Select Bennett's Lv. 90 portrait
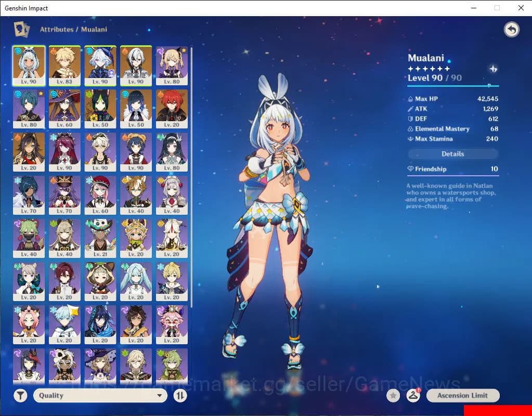The image size is (532, 416). [100, 152]
